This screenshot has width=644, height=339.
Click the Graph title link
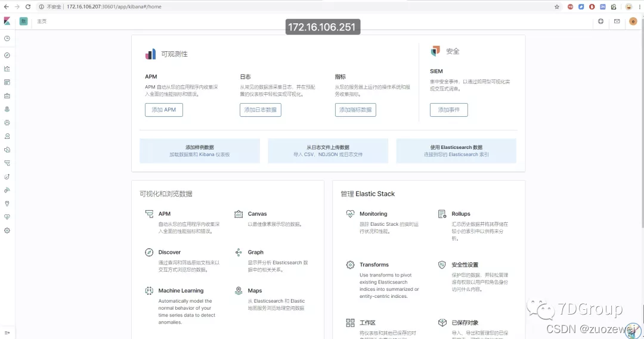[x=255, y=253]
